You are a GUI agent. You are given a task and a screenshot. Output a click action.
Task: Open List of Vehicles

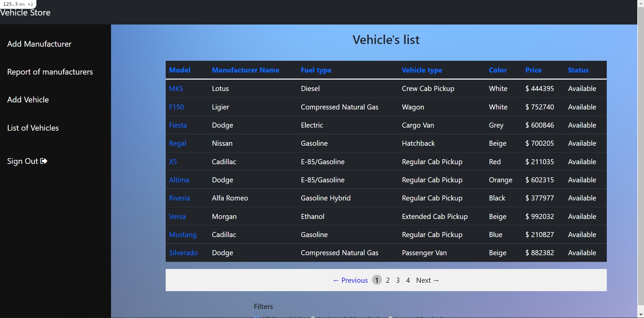pyautogui.click(x=33, y=128)
